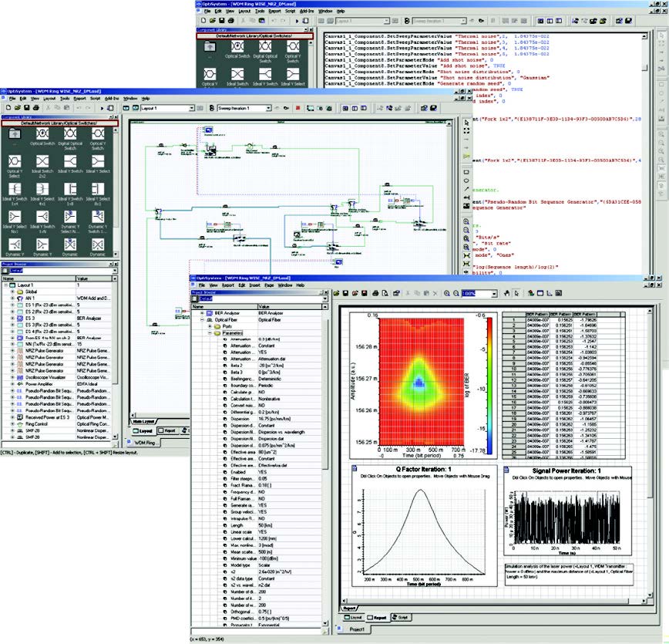Select the Ideal Y Switch 1x4 component

(15, 187)
